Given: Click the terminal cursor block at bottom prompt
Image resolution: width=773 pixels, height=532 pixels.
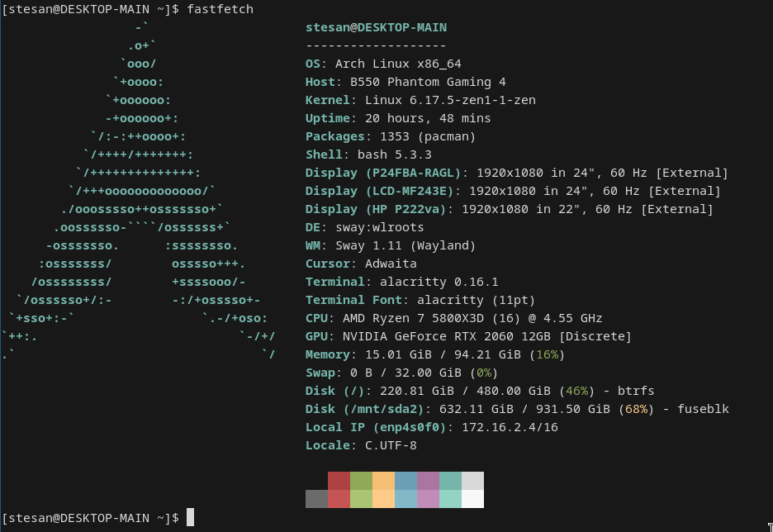Looking at the screenshot, I should click(x=190, y=518).
